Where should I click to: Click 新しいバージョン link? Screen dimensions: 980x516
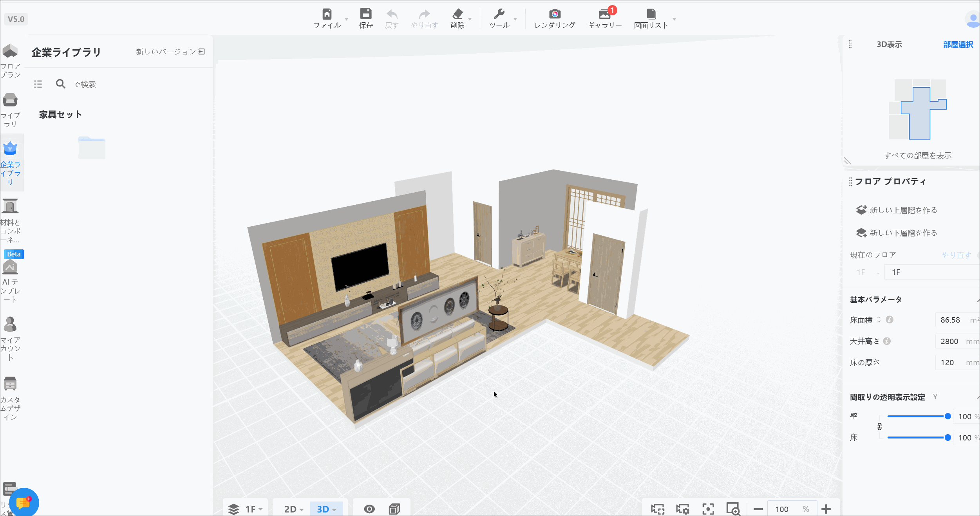pos(170,52)
